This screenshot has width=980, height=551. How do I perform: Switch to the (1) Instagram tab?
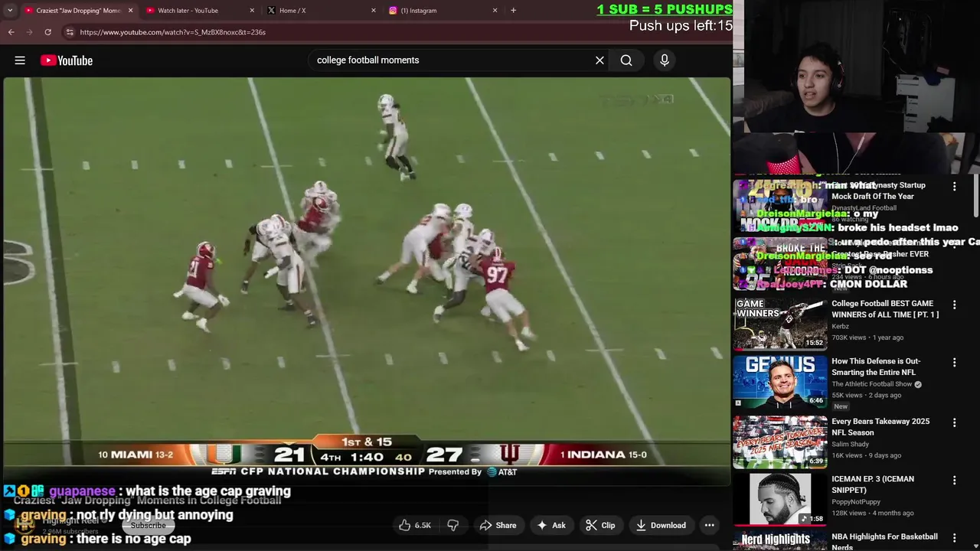click(442, 11)
